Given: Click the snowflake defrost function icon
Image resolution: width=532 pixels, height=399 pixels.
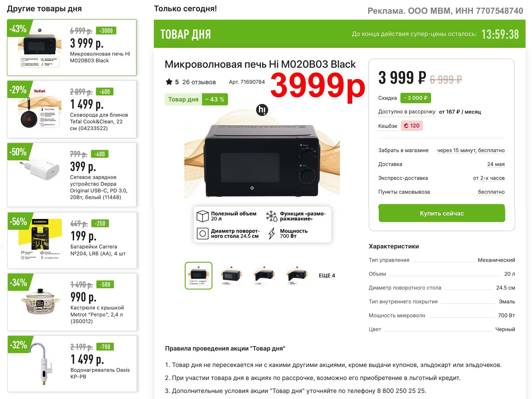Looking at the screenshot, I should point(272,216).
